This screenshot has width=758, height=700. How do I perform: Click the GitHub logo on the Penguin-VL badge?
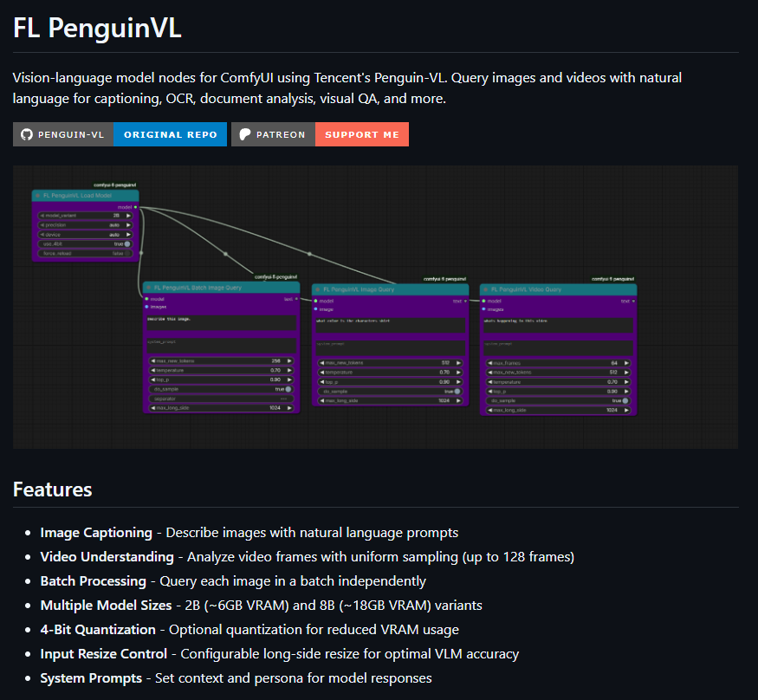pyautogui.click(x=27, y=134)
